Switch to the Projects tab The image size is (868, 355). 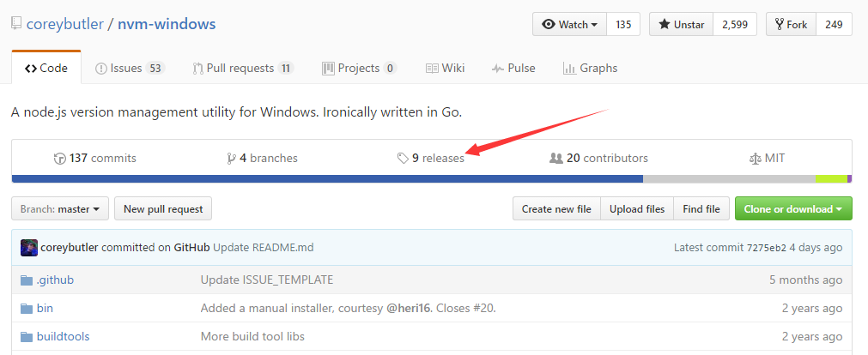[359, 68]
